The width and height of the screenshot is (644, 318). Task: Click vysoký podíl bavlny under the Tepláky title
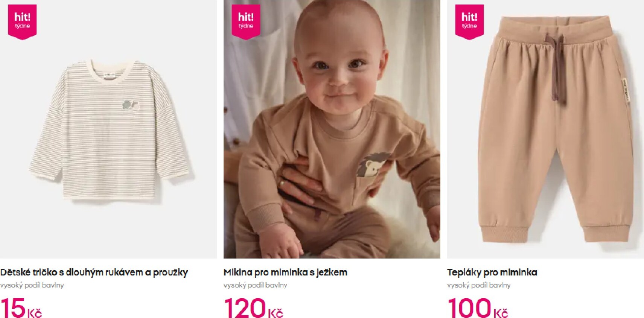click(x=479, y=285)
